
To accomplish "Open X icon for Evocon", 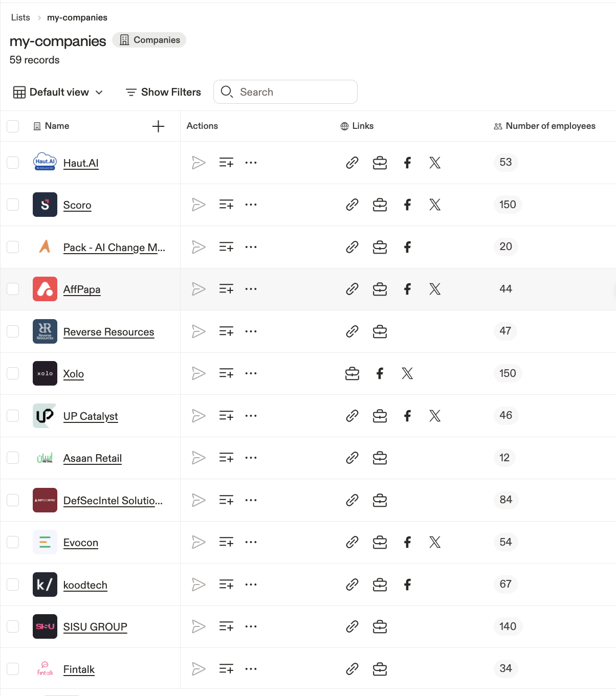I will 435,542.
